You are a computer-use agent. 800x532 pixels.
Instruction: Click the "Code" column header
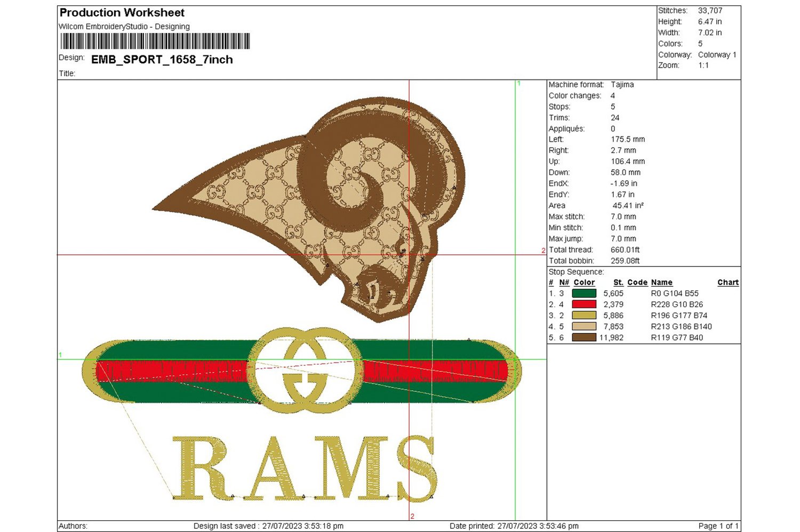click(637, 283)
